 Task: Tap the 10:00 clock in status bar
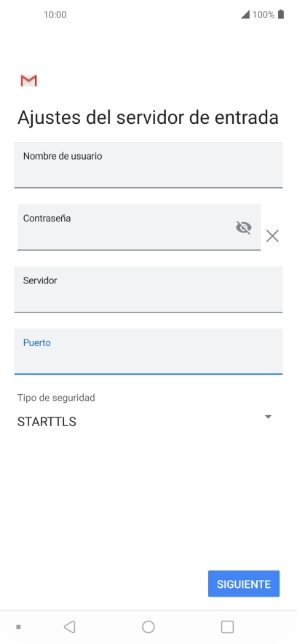(x=55, y=15)
